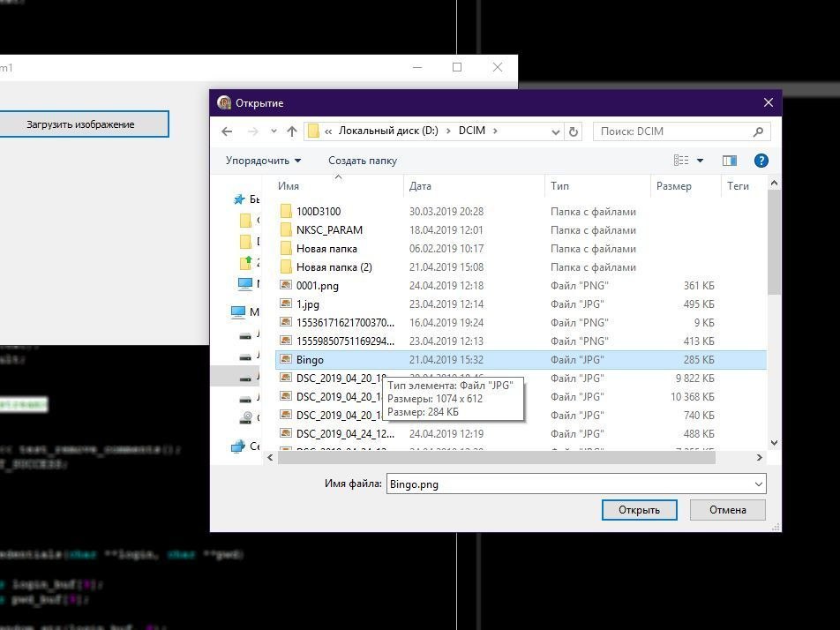Sort by the Размер column header

(x=686, y=186)
